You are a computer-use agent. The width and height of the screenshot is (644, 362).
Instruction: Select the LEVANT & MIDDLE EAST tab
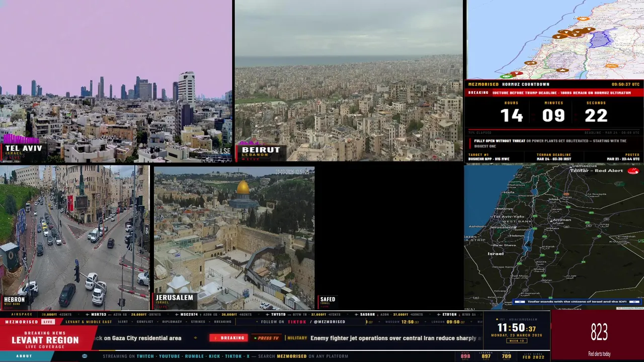pos(89,322)
